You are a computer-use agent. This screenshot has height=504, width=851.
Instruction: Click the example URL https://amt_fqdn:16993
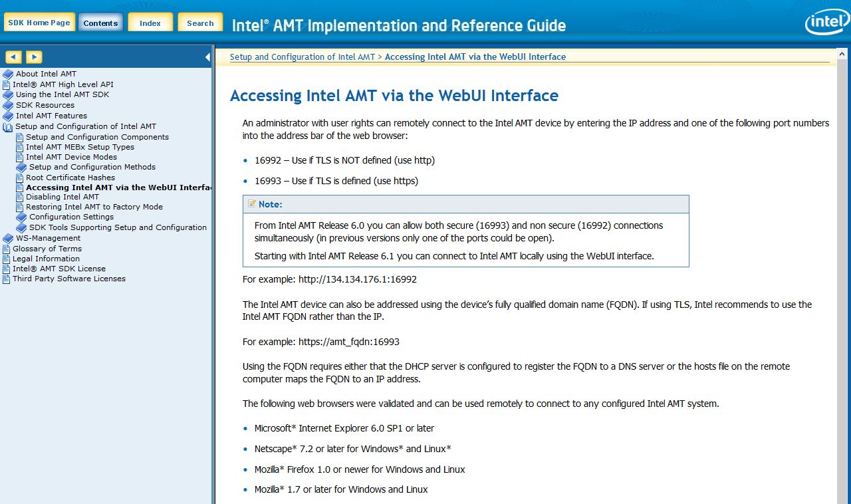pyautogui.click(x=349, y=342)
